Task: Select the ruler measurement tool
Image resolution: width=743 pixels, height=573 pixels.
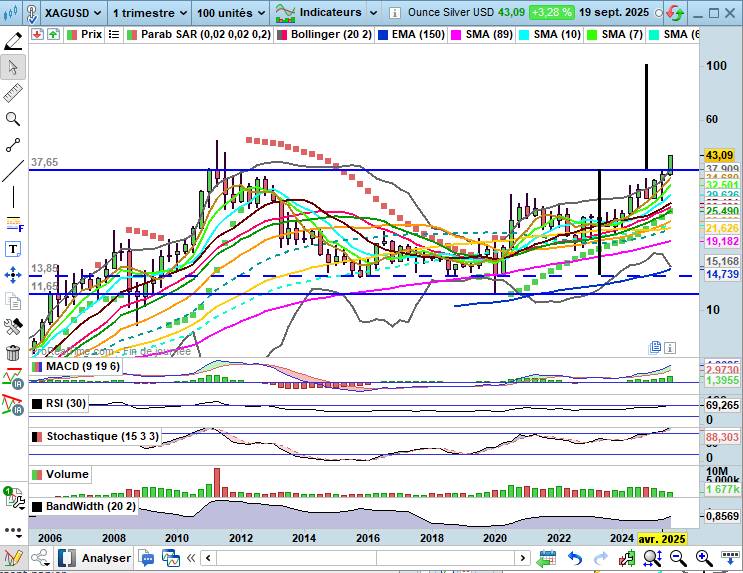Action: (x=13, y=93)
